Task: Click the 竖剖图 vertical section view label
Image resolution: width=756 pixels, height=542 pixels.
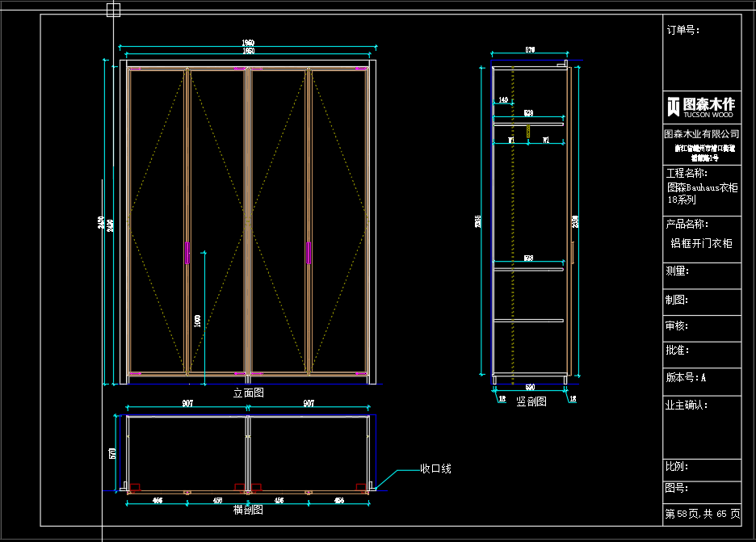Action: click(x=531, y=401)
